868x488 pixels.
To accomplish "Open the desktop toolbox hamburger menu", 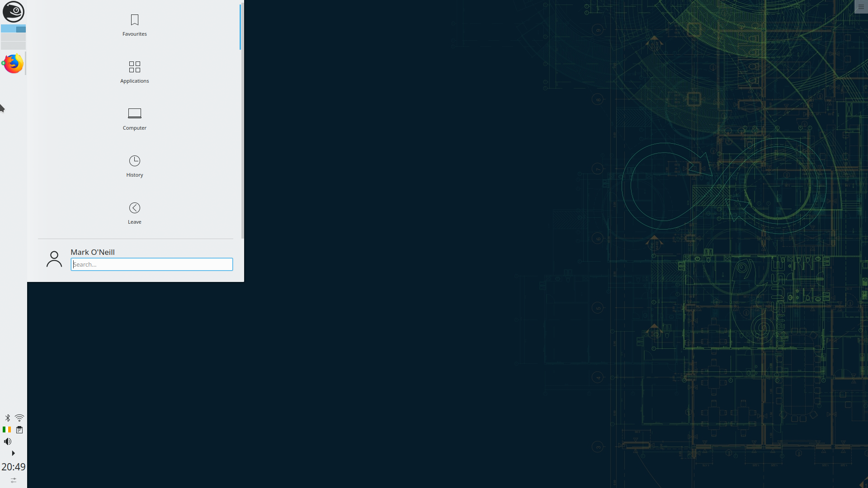I will click(861, 7).
